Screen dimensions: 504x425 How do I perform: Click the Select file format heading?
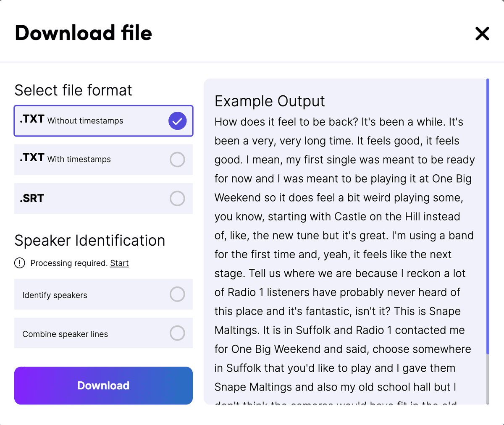[x=73, y=90]
